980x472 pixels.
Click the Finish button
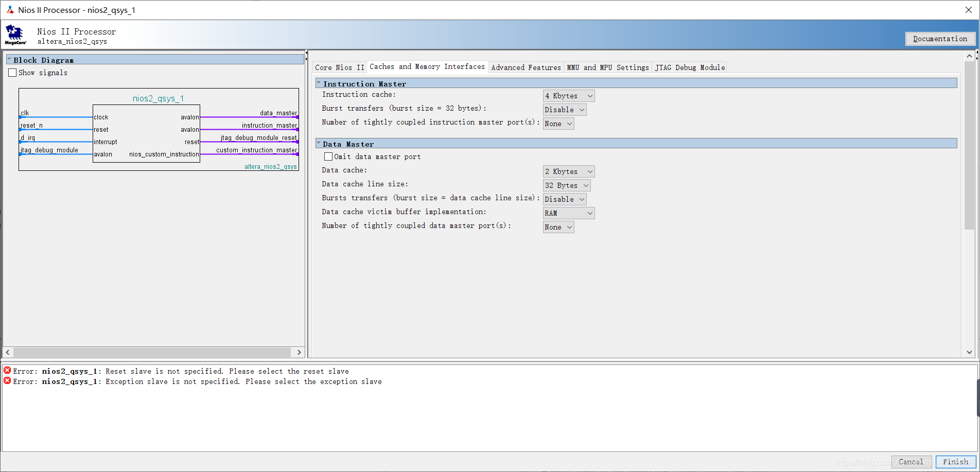point(956,462)
